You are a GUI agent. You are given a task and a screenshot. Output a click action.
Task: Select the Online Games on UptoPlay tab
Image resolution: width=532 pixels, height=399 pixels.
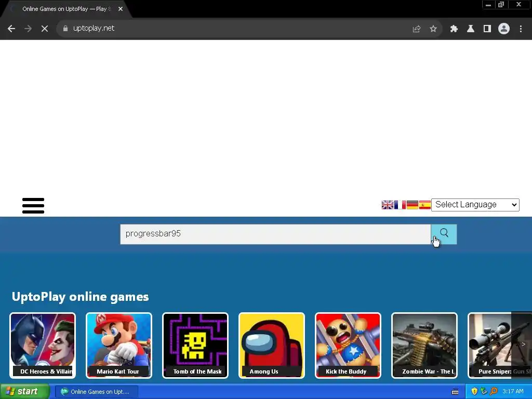(x=66, y=9)
